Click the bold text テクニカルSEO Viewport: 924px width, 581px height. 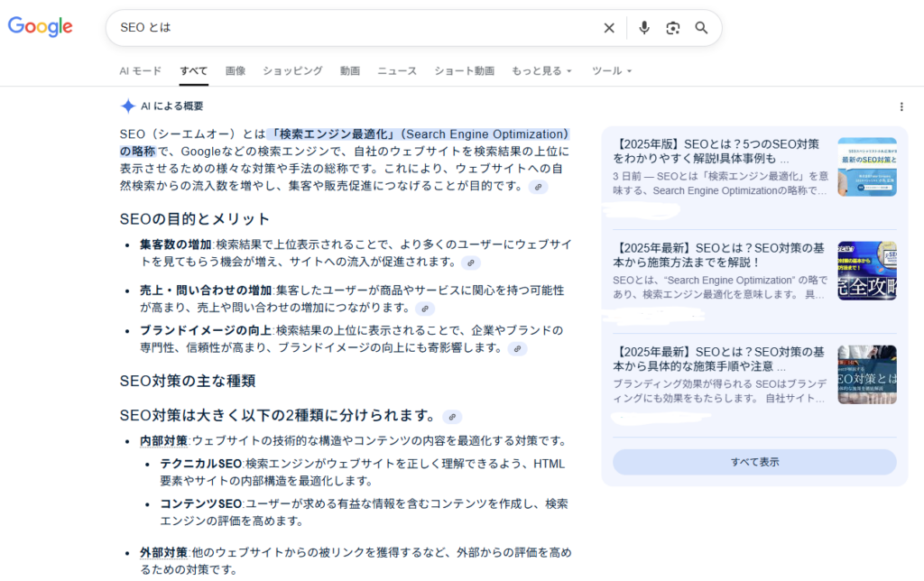[201, 464]
